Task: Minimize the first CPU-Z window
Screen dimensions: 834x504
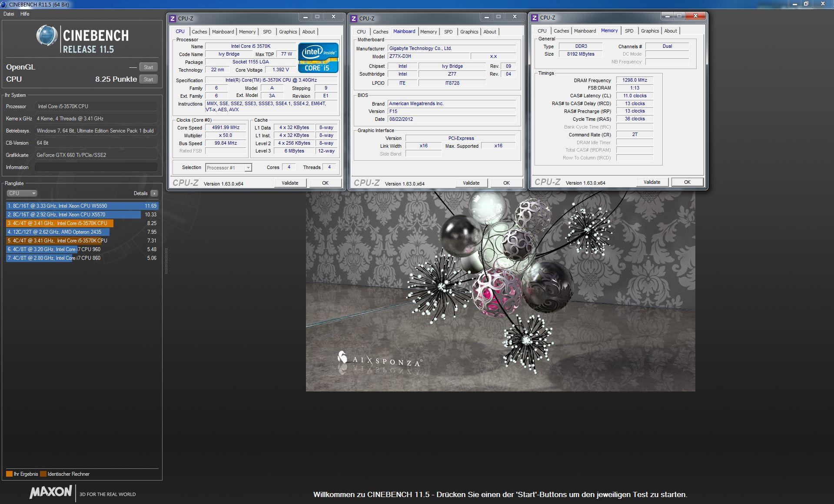Action: 305,17
